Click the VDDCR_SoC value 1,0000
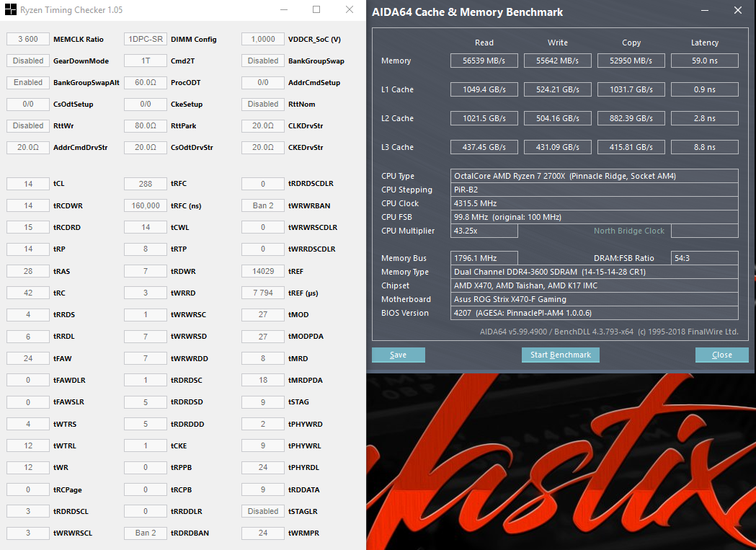756x550 pixels. point(263,39)
